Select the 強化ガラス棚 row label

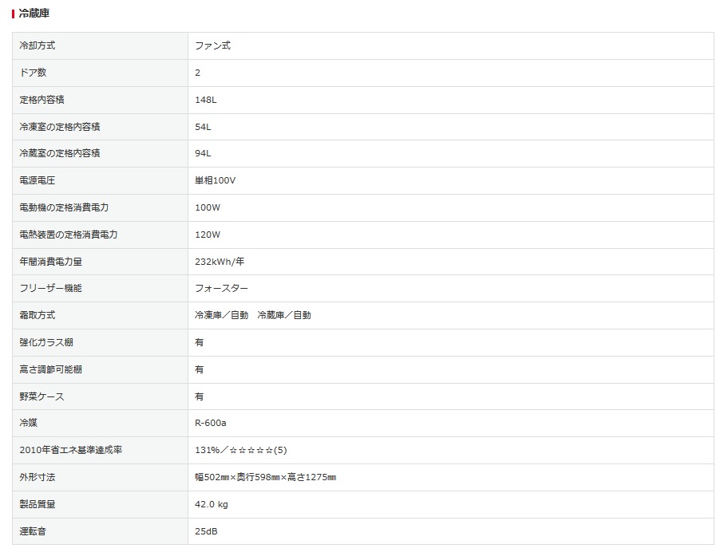pyautogui.click(x=46, y=343)
